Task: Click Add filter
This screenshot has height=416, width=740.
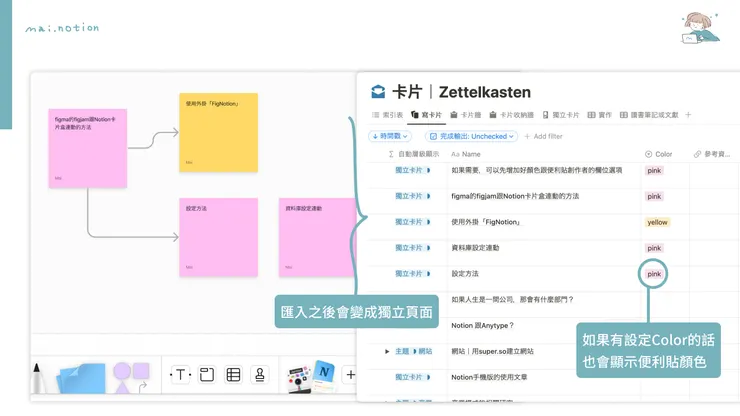Action: [544, 136]
